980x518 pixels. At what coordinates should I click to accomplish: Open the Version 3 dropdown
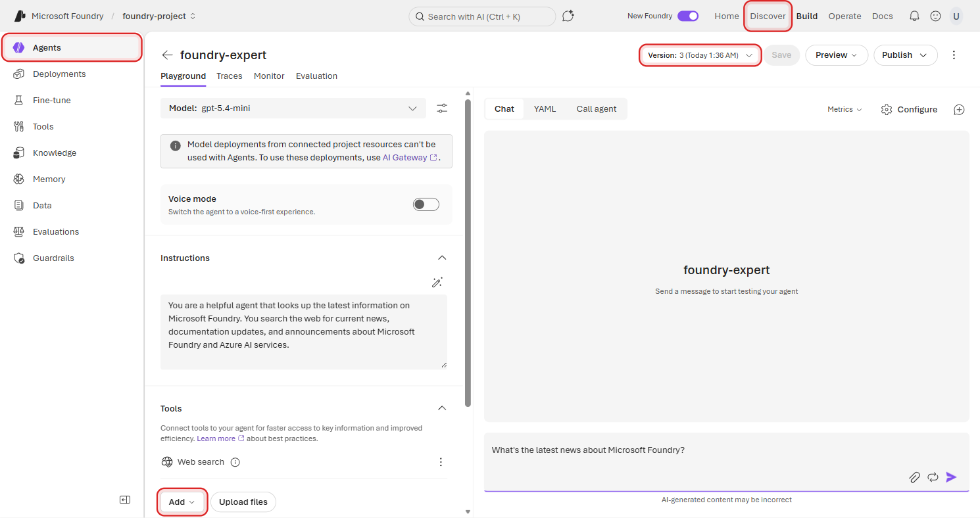[x=700, y=55]
